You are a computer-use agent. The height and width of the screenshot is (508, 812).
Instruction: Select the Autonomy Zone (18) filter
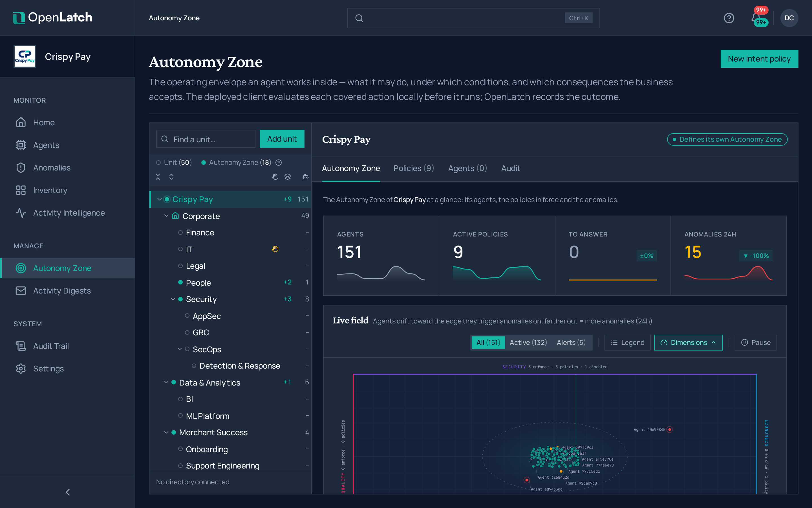coord(236,163)
